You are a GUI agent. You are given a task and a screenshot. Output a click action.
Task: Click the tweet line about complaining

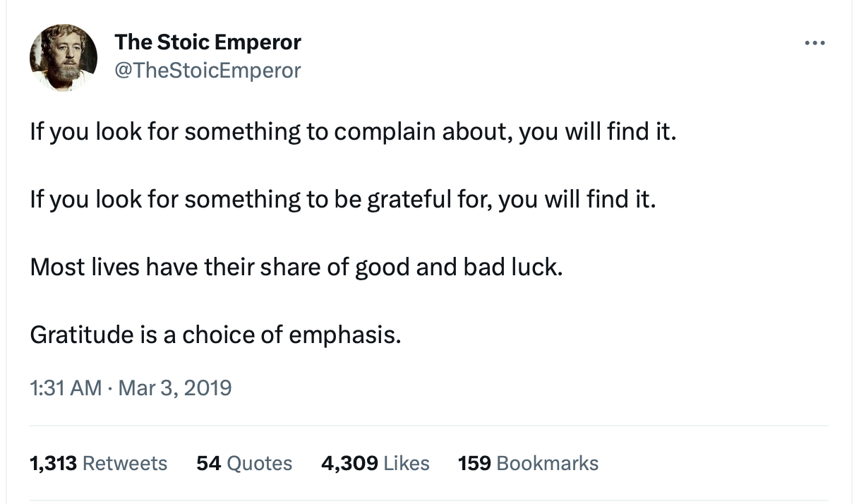pos(353,132)
